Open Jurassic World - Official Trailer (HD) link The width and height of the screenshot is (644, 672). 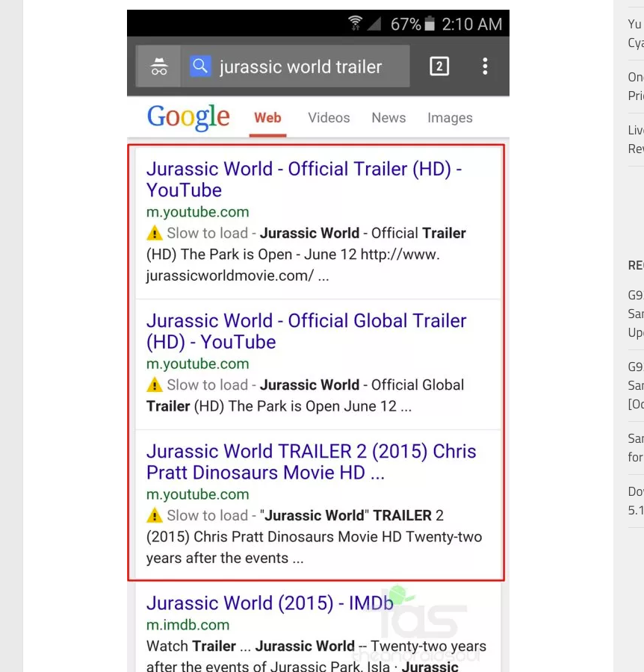[x=304, y=179]
